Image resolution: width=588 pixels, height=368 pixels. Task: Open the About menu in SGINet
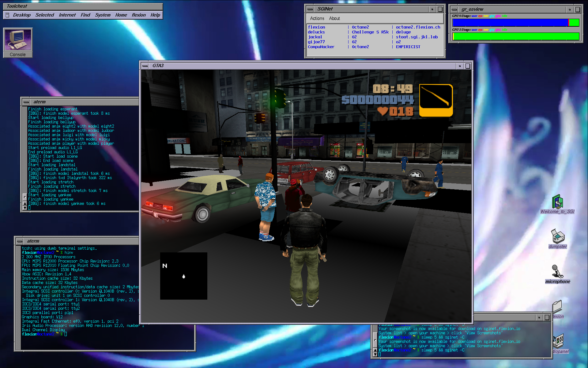pos(334,18)
